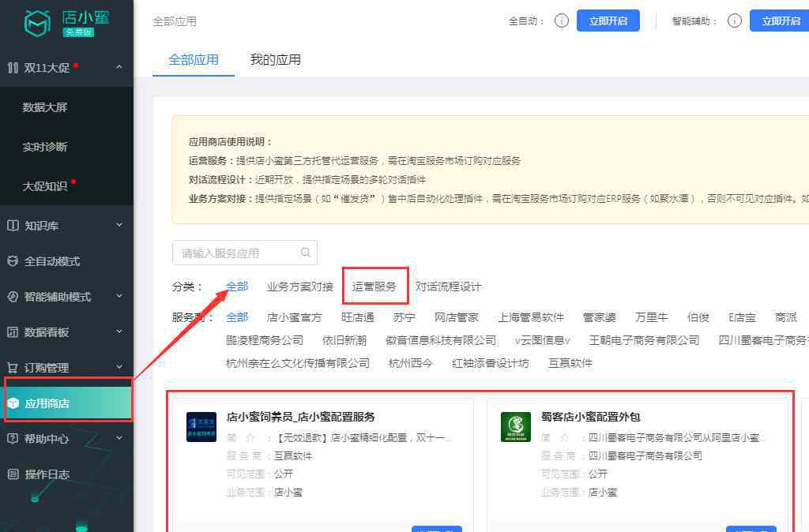Expand the 知识库 menu chevron

119,225
